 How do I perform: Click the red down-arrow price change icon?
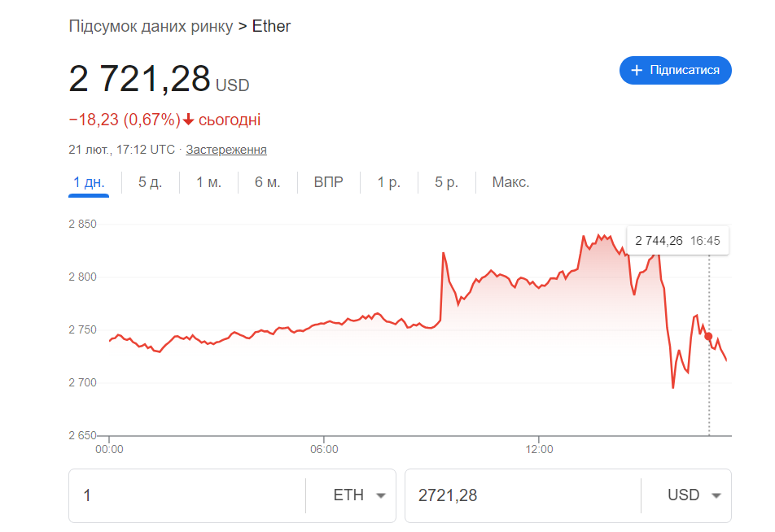tap(189, 120)
